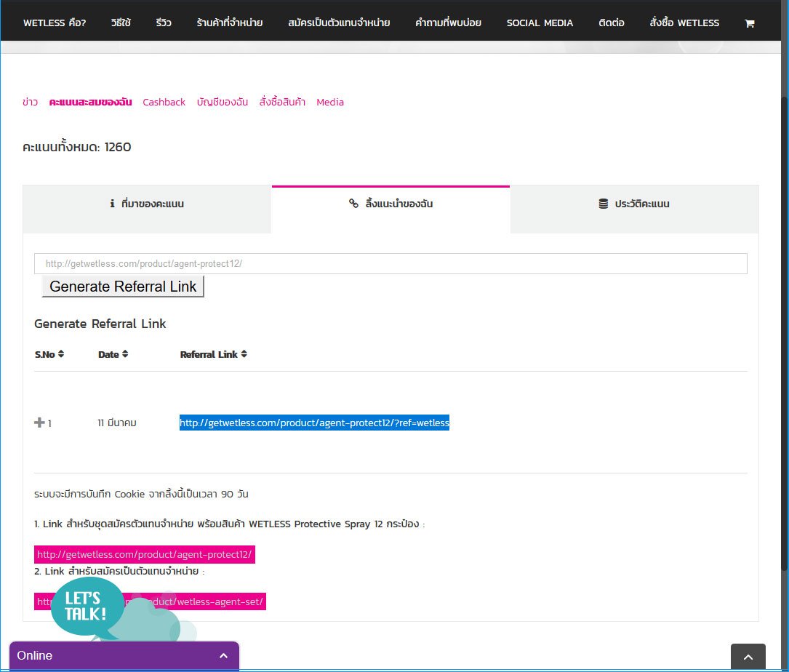Open the shopping cart icon
The image size is (789, 672).
point(749,23)
